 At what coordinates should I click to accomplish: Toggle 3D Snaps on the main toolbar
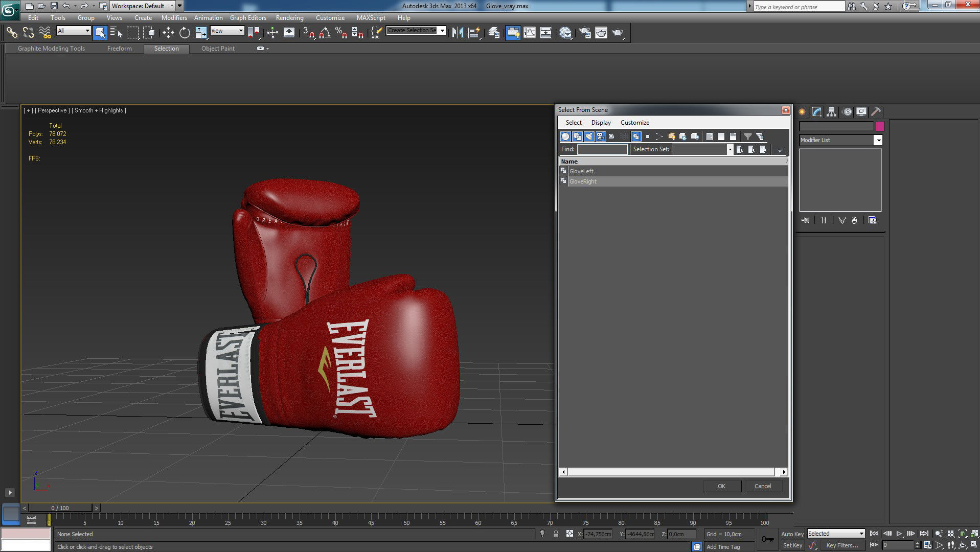tap(308, 33)
